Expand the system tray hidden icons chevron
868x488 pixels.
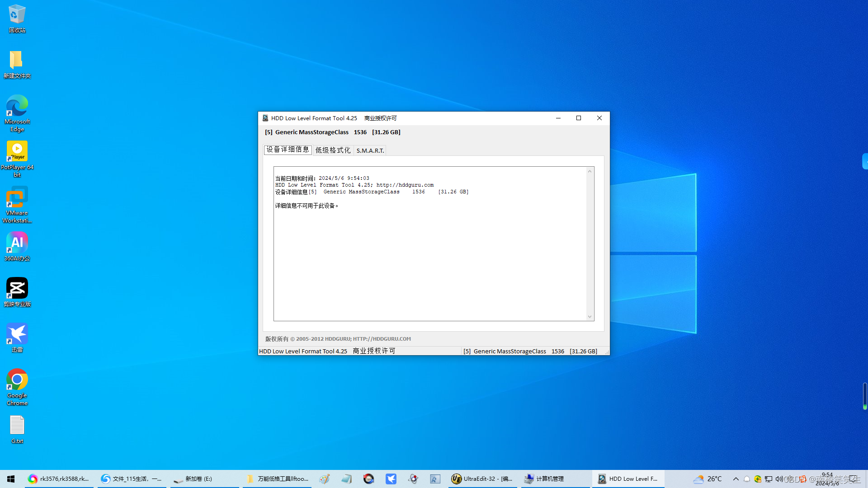pos(736,479)
